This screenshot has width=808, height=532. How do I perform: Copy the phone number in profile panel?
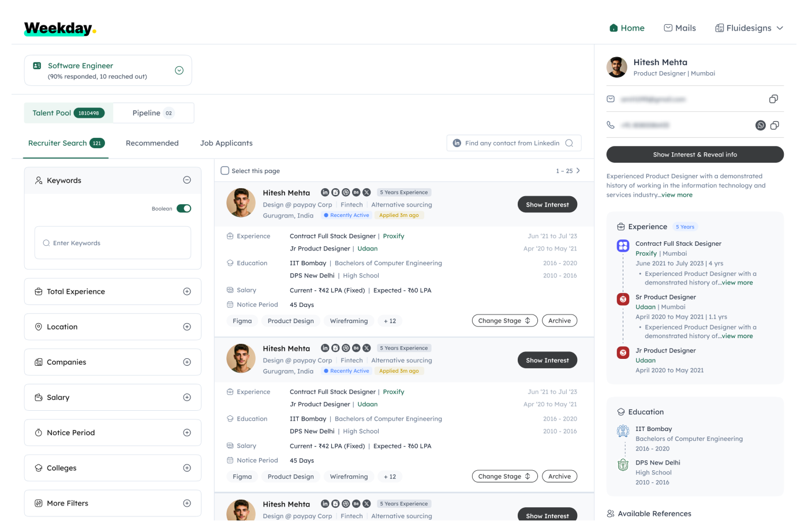pos(775,125)
